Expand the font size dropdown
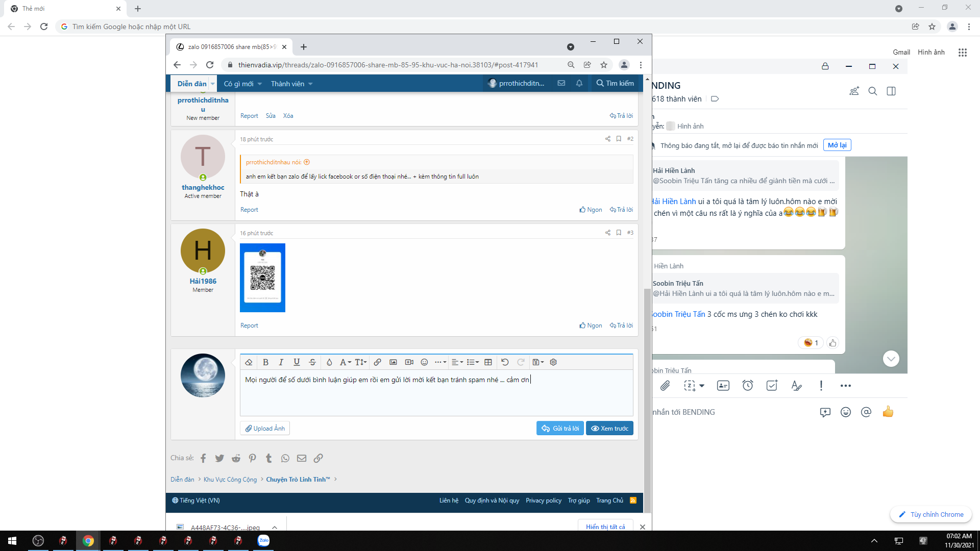Image resolution: width=980 pixels, height=551 pixels. pos(361,362)
